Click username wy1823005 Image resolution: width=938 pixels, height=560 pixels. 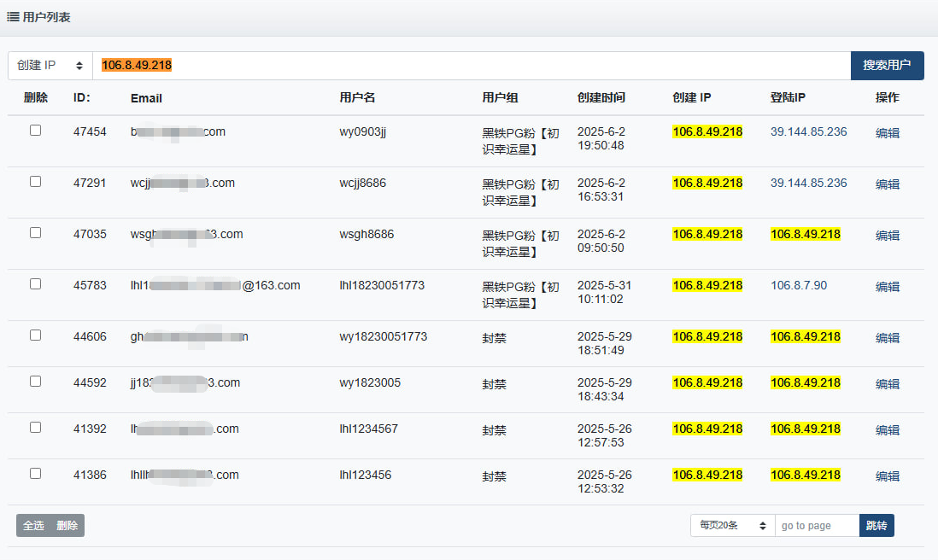tap(370, 382)
